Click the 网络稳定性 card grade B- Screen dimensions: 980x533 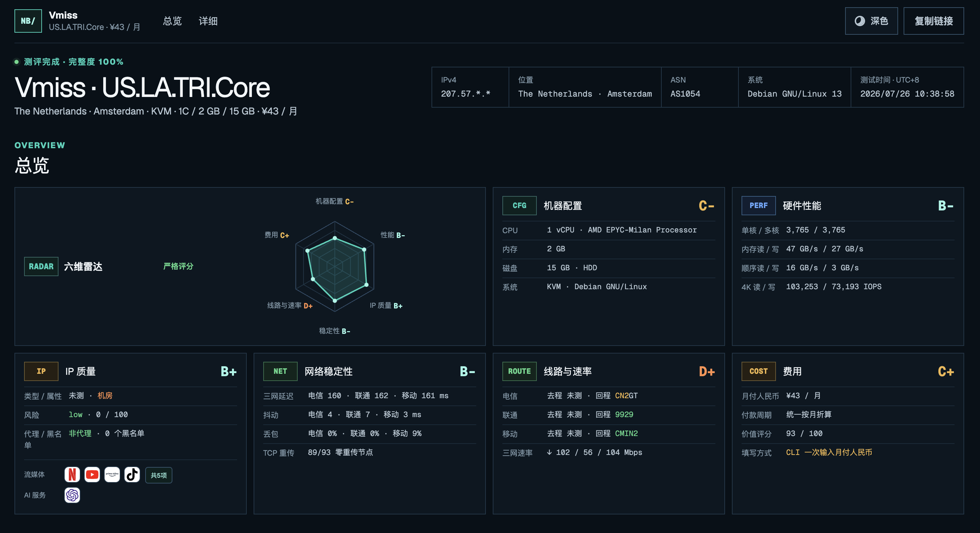[x=467, y=371]
